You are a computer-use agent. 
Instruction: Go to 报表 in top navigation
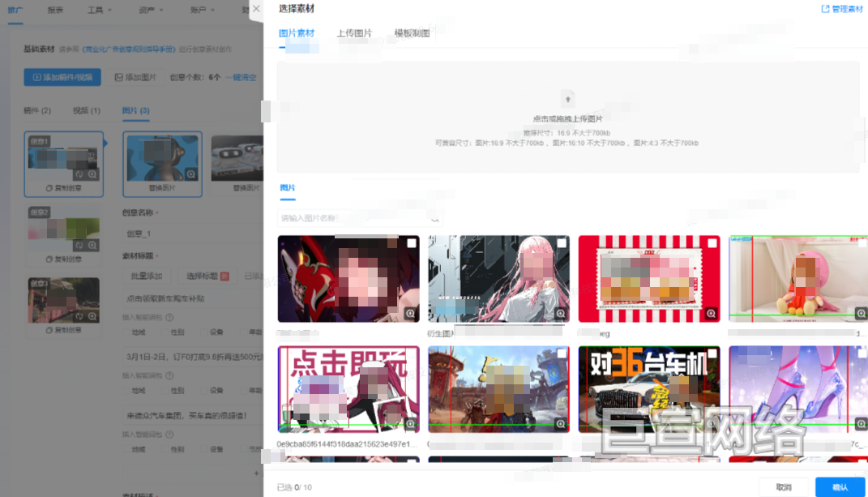tap(55, 10)
